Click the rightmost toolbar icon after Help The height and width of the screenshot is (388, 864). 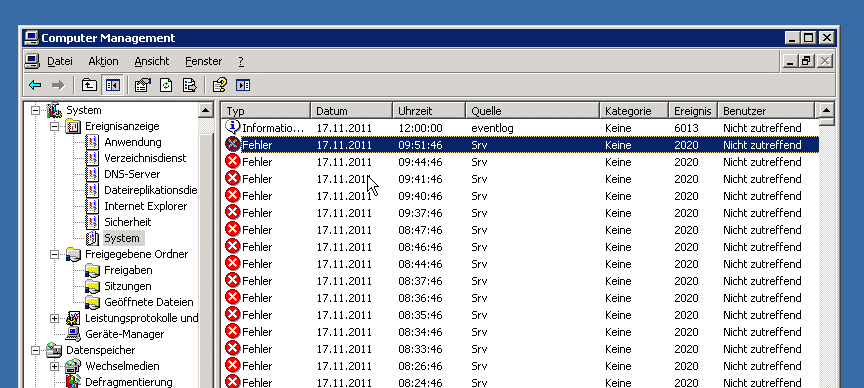(x=243, y=85)
